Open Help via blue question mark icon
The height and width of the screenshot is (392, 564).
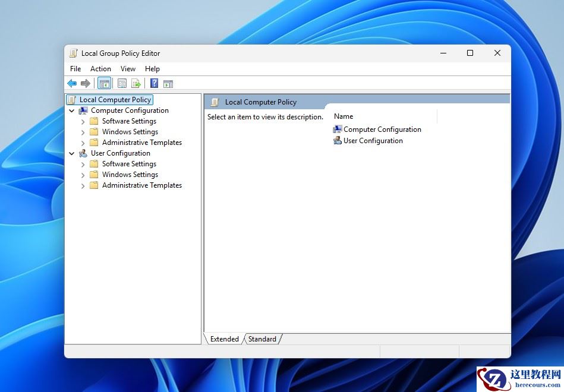[154, 84]
